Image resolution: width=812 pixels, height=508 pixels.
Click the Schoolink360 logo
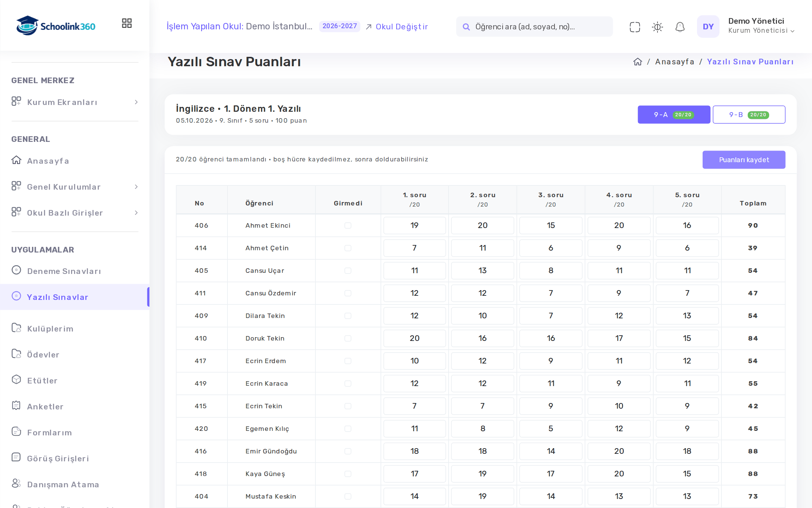point(56,26)
